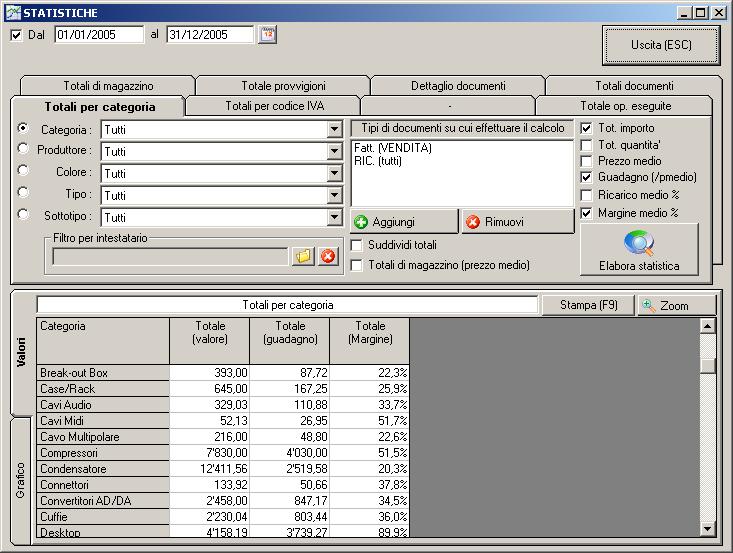Screen dimensions: 733x553
Task: Click the Condensatore value 12'411,56
Action: click(210, 469)
